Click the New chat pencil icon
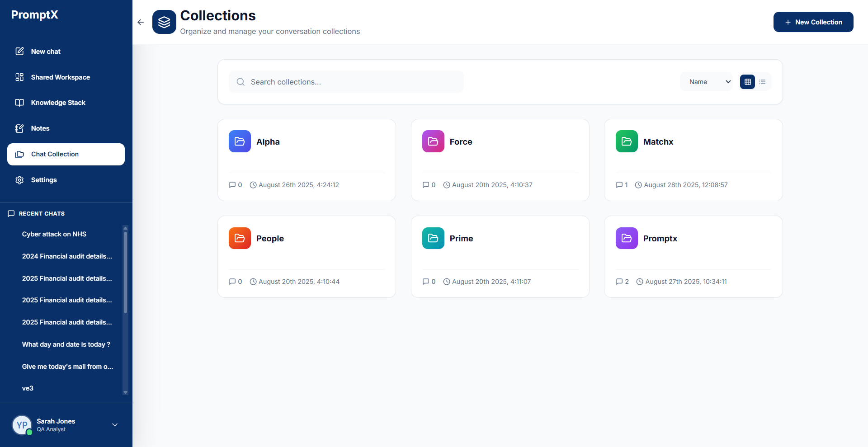Viewport: 868px width, 447px height. [x=19, y=51]
